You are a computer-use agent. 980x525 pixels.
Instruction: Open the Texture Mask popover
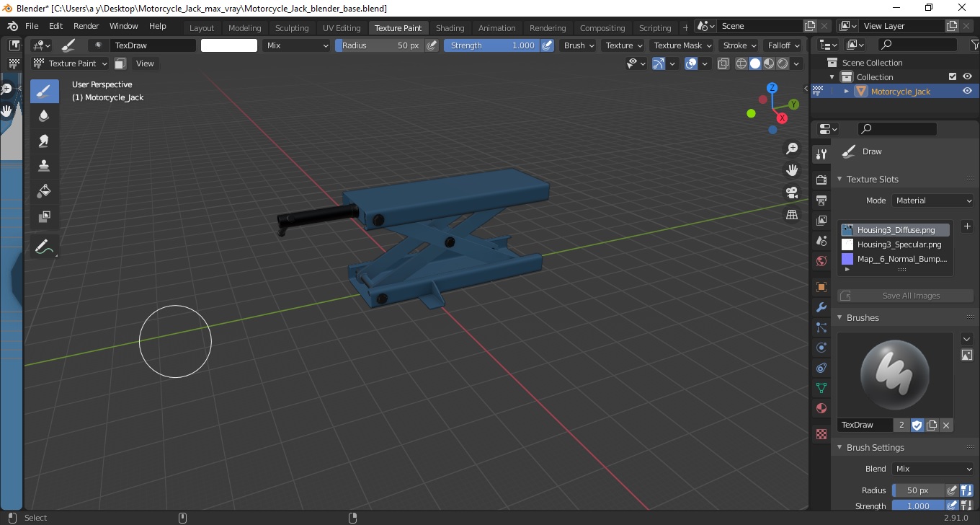tap(682, 45)
